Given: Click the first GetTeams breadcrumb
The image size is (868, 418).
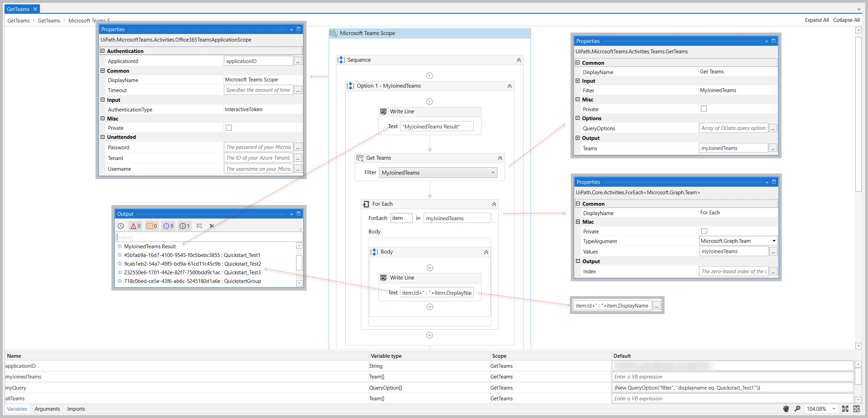Looking at the screenshot, I should pyautogui.click(x=19, y=21).
